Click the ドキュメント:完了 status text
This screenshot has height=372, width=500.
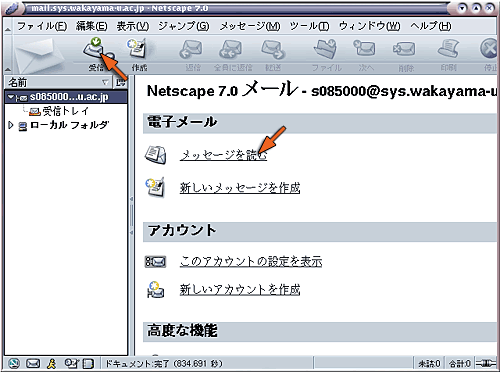click(x=164, y=363)
